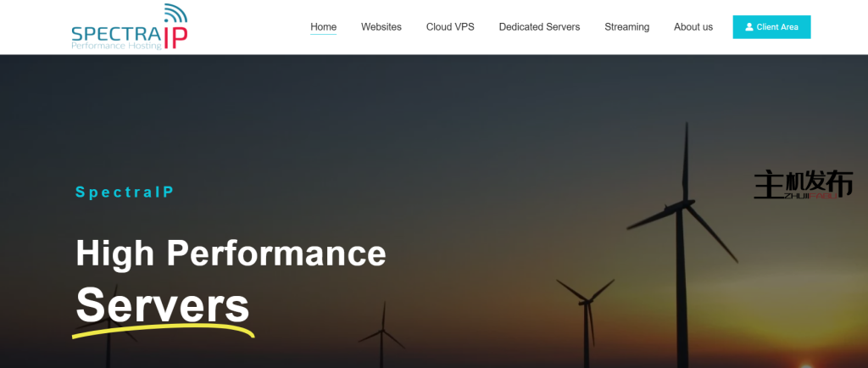Open the Home menu item
This screenshot has height=368, width=868.
click(x=323, y=27)
